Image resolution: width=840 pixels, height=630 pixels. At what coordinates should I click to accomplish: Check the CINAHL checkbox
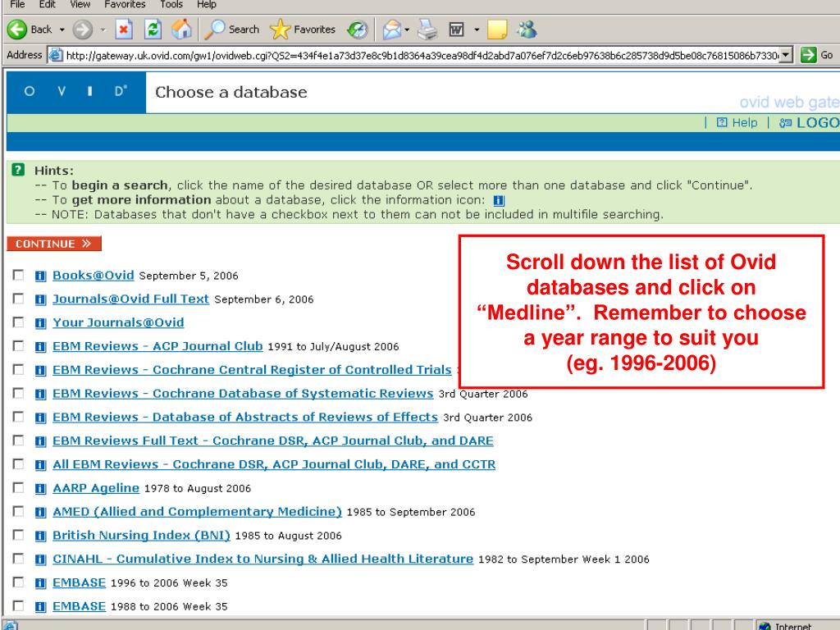click(x=18, y=558)
